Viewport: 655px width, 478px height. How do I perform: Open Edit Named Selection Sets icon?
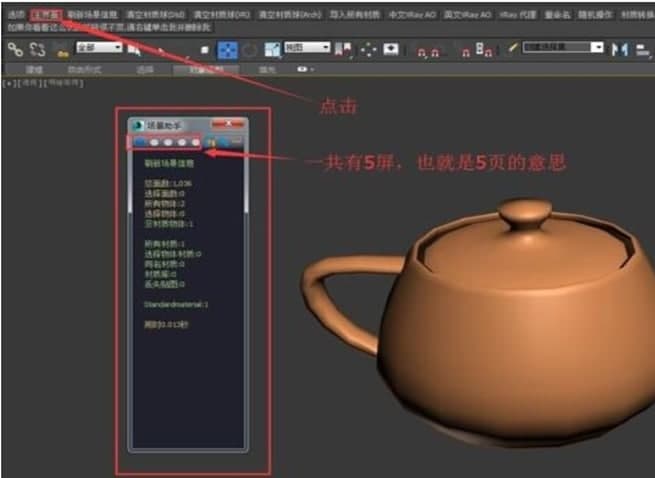pos(512,49)
